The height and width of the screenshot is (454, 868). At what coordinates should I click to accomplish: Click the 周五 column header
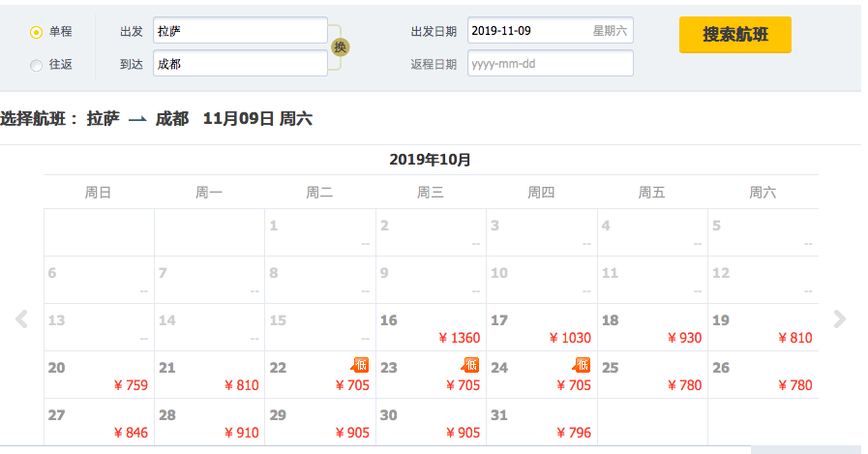click(x=651, y=192)
